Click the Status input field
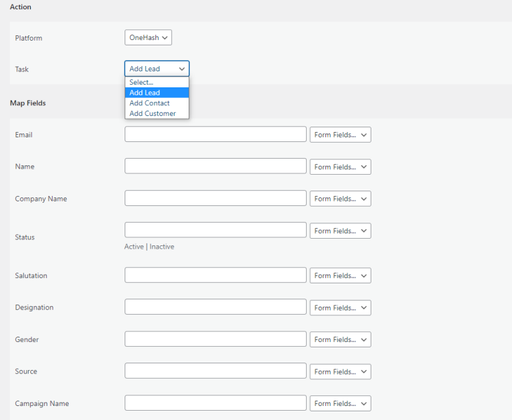 point(215,230)
